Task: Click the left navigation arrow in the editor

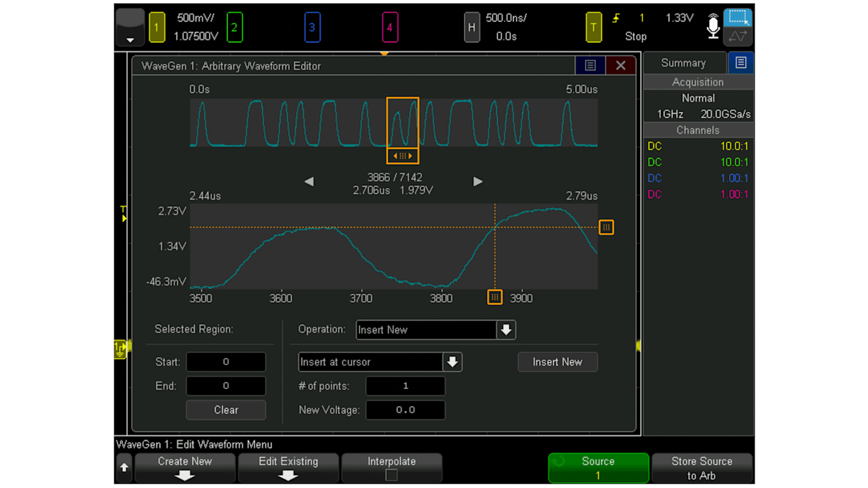Action: click(x=309, y=181)
